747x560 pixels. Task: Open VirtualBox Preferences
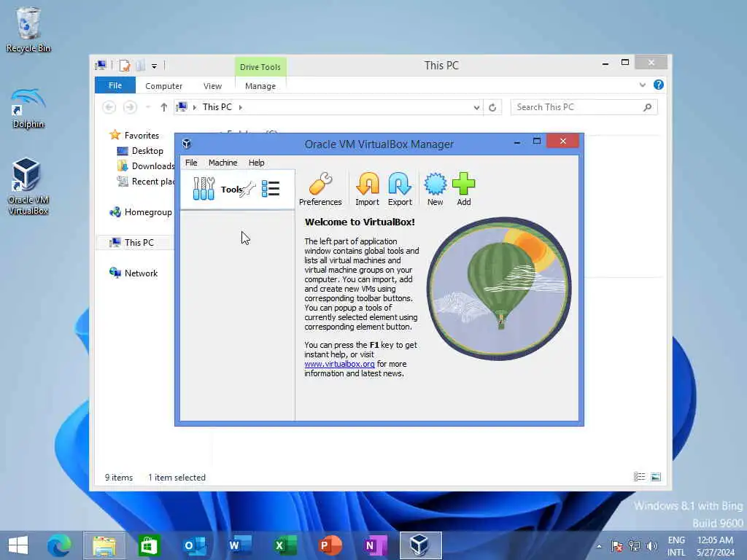tap(320, 189)
